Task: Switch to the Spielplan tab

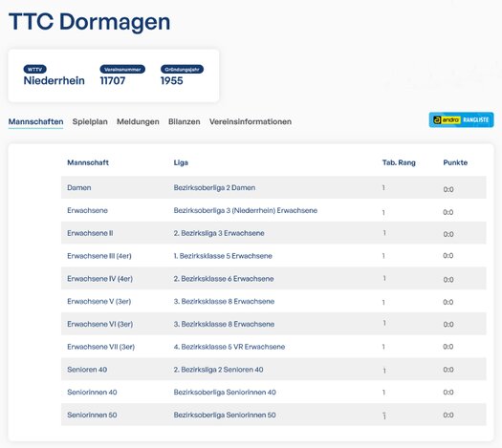Action: coord(90,121)
